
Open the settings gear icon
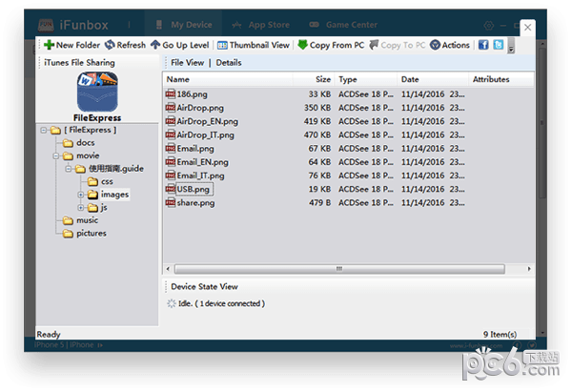pyautogui.click(x=488, y=26)
